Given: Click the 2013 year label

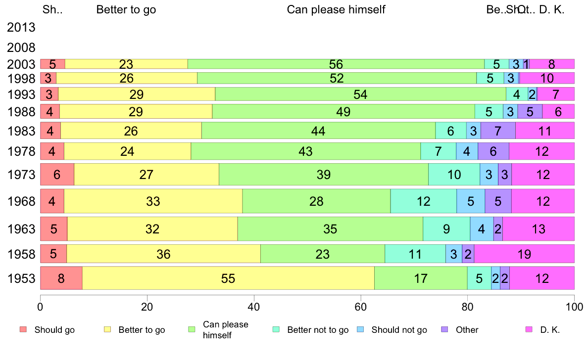Looking at the screenshot, I should (x=21, y=27).
